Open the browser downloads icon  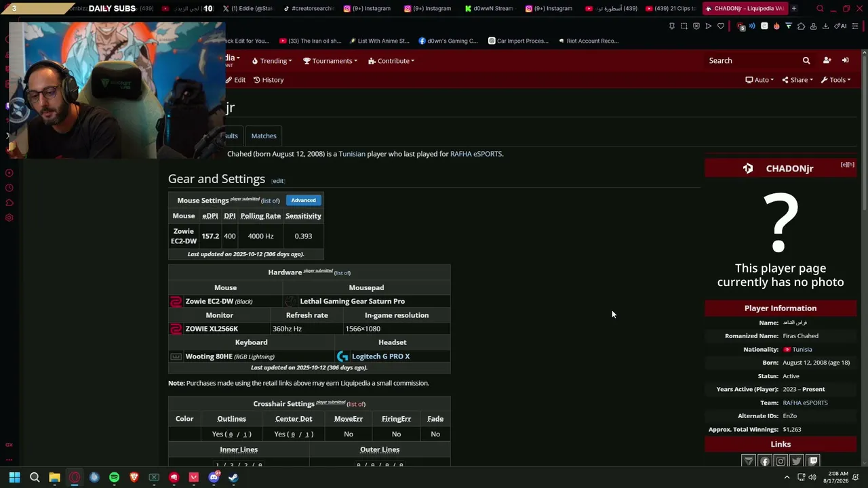(x=825, y=26)
